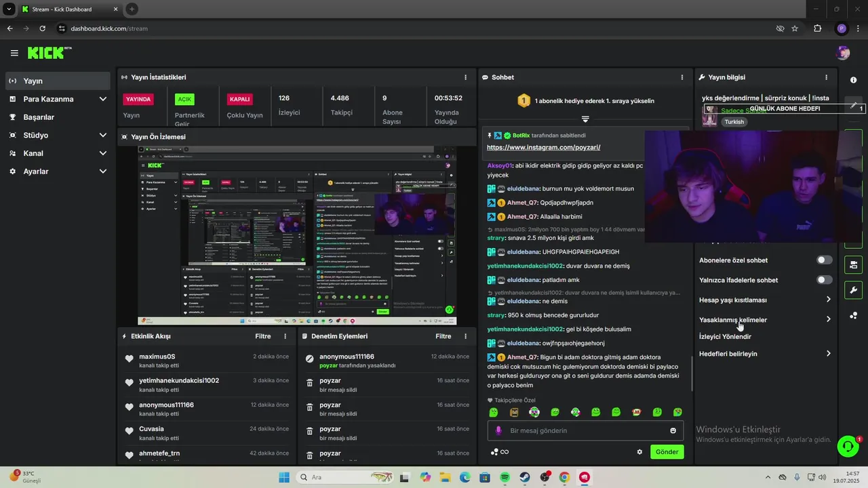The width and height of the screenshot is (868, 488).
Task: Click the Turkish language tag
Action: [734, 122]
